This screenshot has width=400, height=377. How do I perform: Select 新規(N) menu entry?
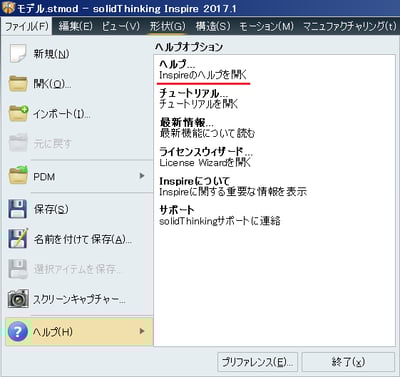[x=51, y=54]
